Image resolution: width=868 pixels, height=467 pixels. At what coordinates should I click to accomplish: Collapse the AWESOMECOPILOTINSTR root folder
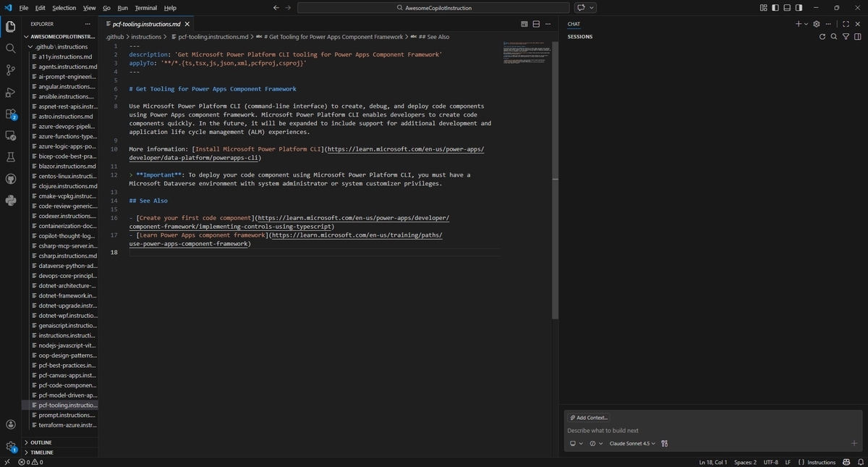(60, 36)
